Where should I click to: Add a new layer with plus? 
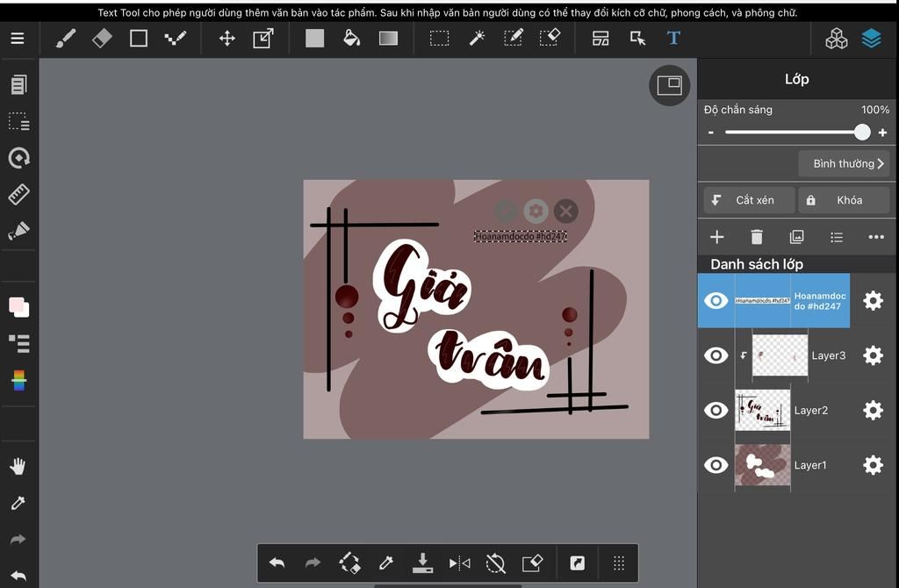(716, 237)
